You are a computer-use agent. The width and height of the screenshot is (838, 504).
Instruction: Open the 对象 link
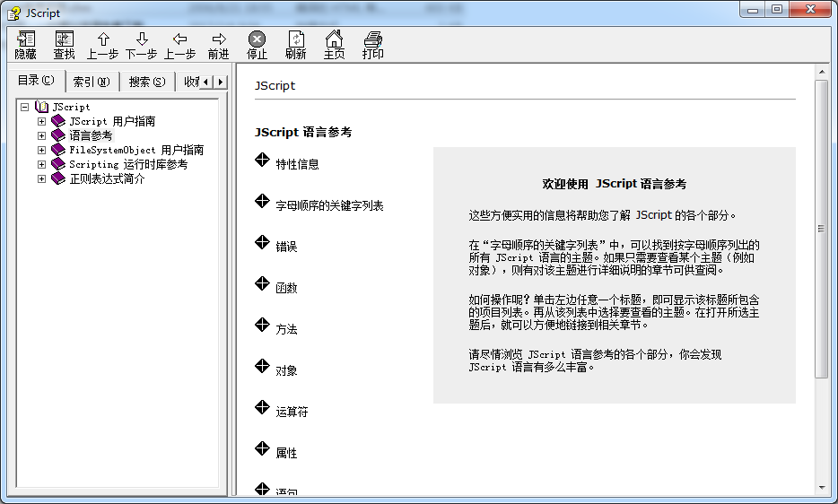(286, 371)
